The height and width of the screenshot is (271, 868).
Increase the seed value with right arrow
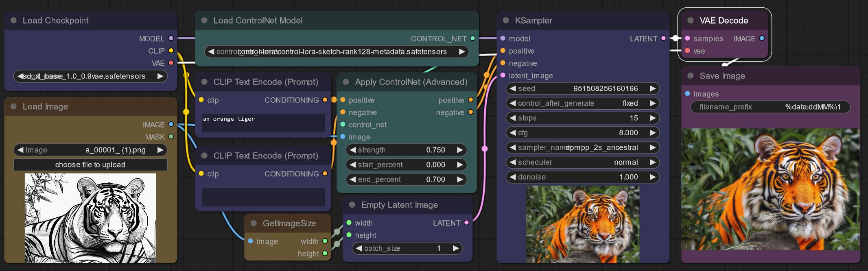652,89
